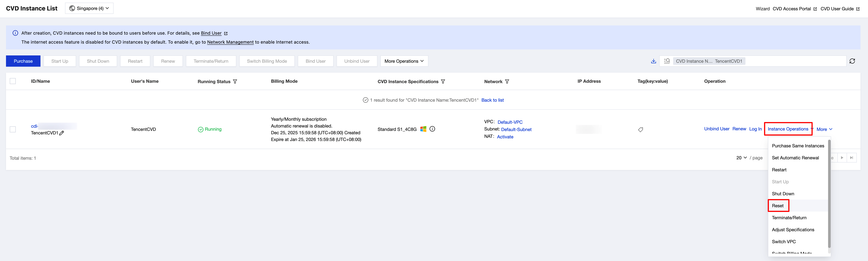868x261 pixels.
Task: Click the tag edit icon in row
Action: pyautogui.click(x=640, y=130)
